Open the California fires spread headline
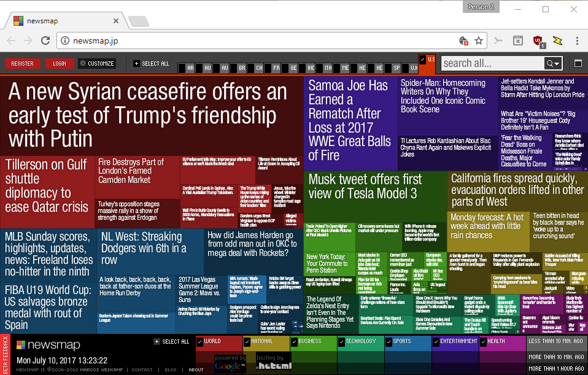The width and height of the screenshot is (588, 375). pyautogui.click(x=517, y=191)
